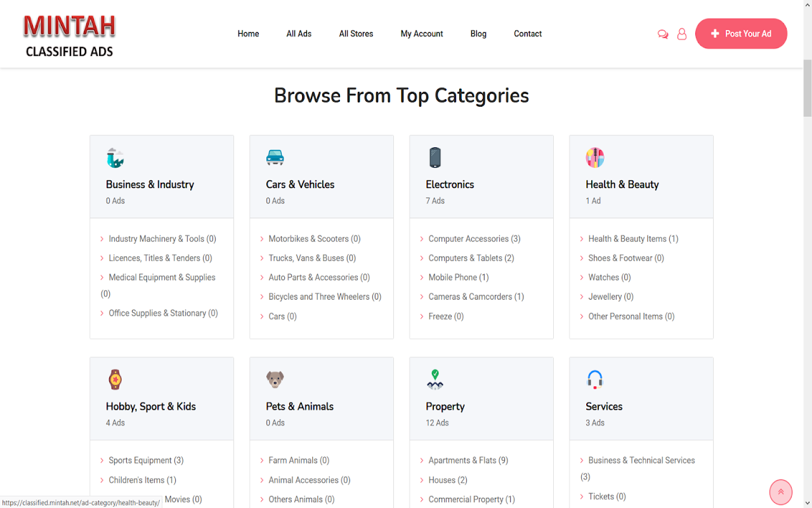The image size is (812, 508).
Task: Go to the All Stores page
Action: click(x=356, y=34)
